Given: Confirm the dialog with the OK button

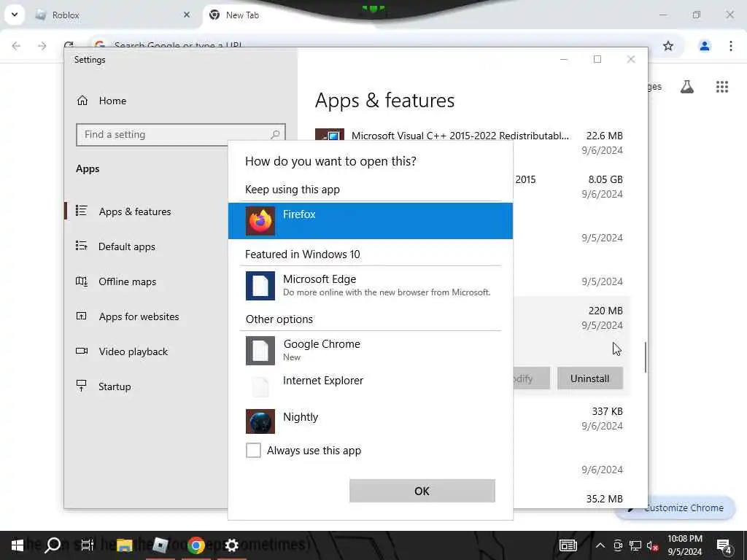Looking at the screenshot, I should click(x=422, y=491).
